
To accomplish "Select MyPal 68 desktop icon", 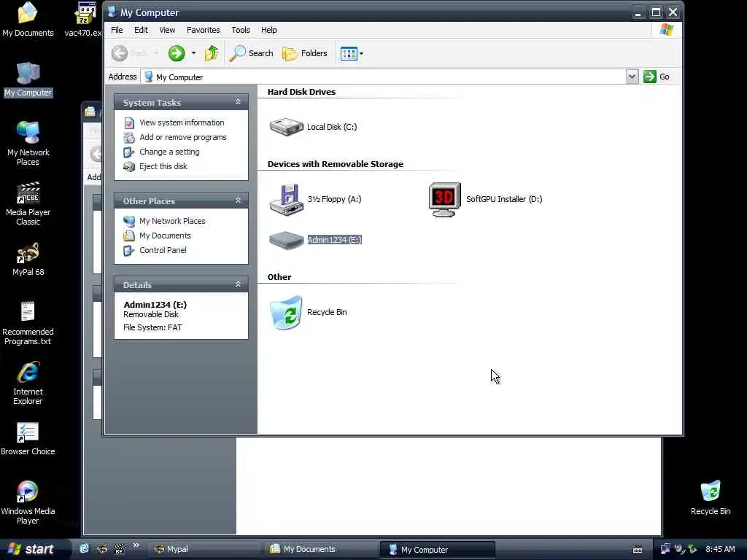I will [x=28, y=259].
